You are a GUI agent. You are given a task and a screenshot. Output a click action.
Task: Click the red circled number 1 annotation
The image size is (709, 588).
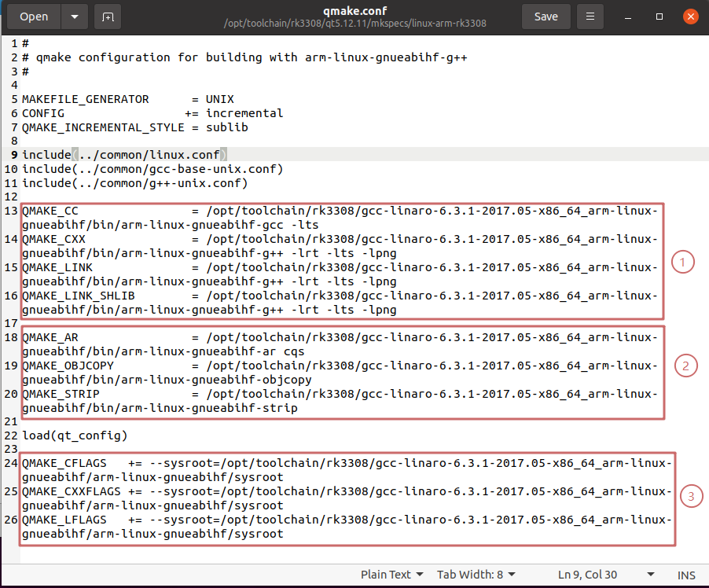(684, 262)
